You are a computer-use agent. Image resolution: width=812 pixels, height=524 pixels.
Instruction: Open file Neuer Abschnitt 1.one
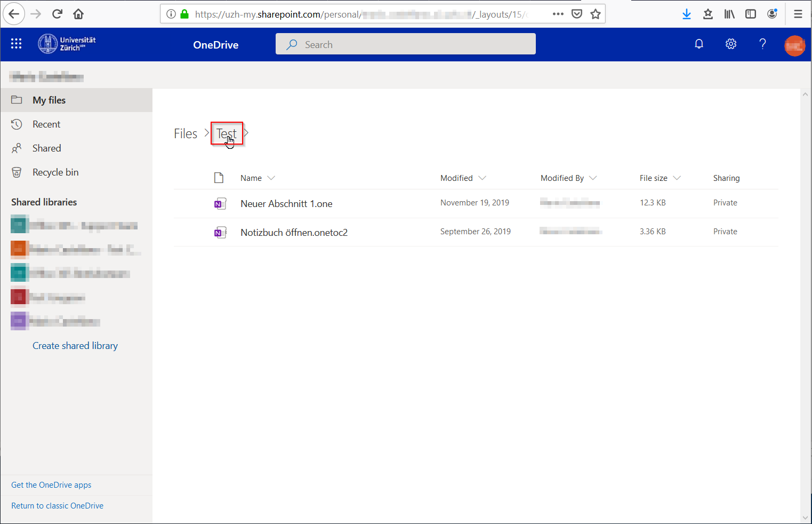tap(286, 203)
